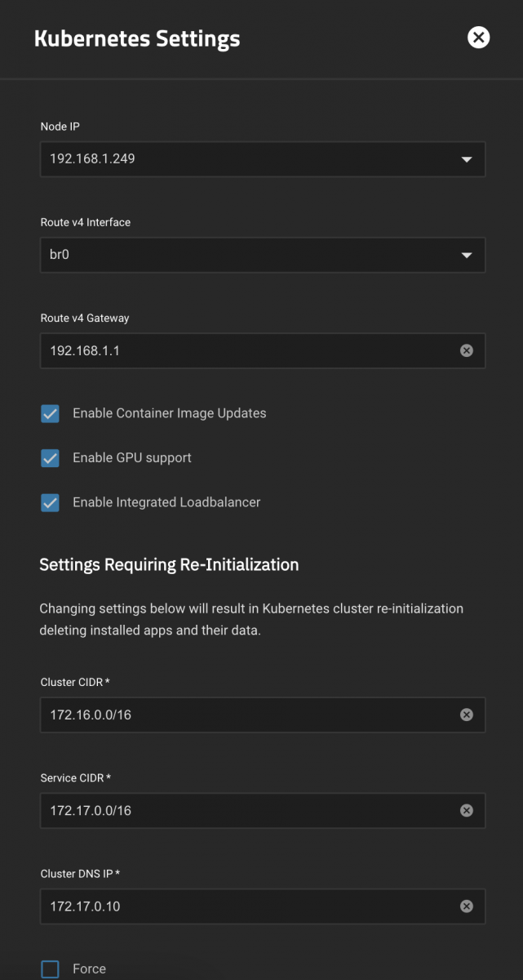
Task: Close the Kubernetes Settings panel
Action: 478,38
